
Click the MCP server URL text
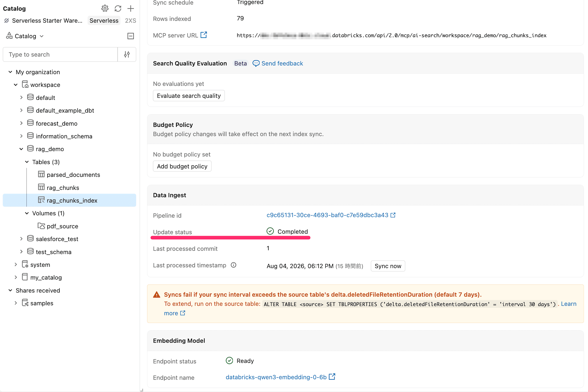pyautogui.click(x=391, y=35)
